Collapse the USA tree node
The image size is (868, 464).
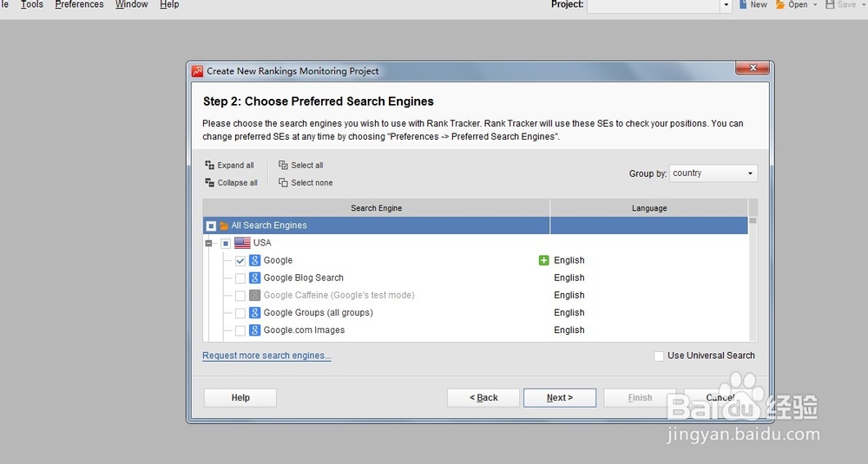click(208, 244)
